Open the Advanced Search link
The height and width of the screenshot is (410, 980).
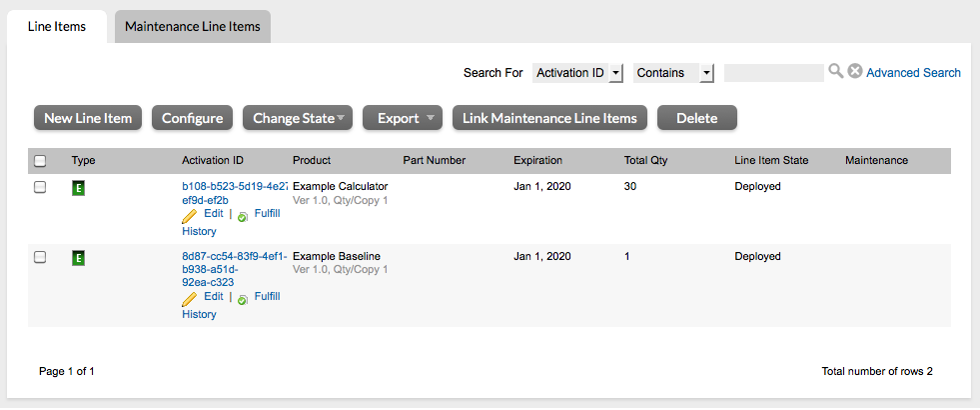point(913,73)
